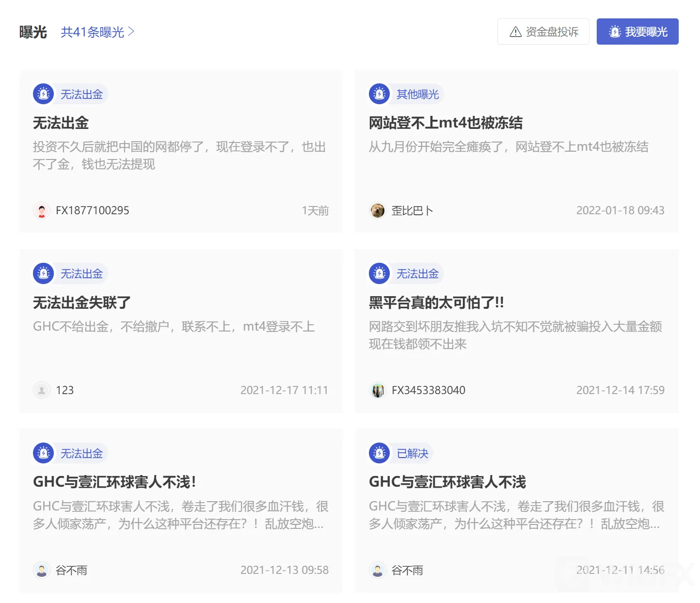Open FX3453383040 user avatar
The image size is (700, 603).
point(378,390)
